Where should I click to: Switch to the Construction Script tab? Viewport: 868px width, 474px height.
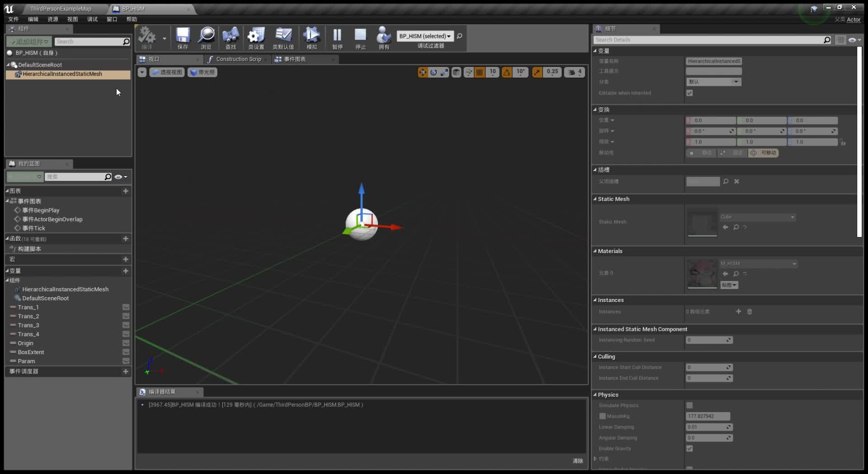point(237,59)
